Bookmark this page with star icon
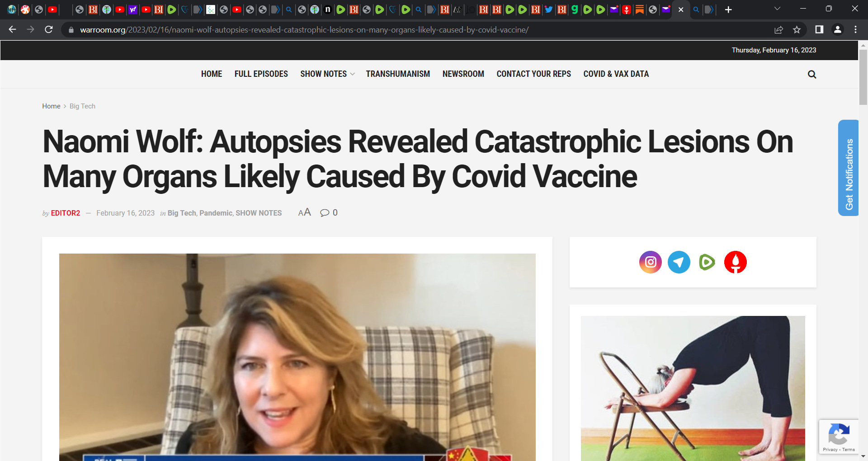This screenshot has width=868, height=461. pos(797,30)
